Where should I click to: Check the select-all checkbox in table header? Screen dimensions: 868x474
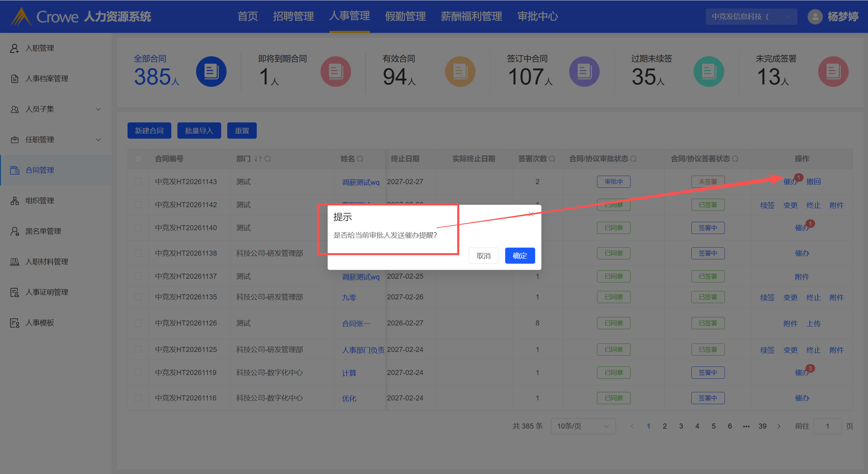pos(138,159)
